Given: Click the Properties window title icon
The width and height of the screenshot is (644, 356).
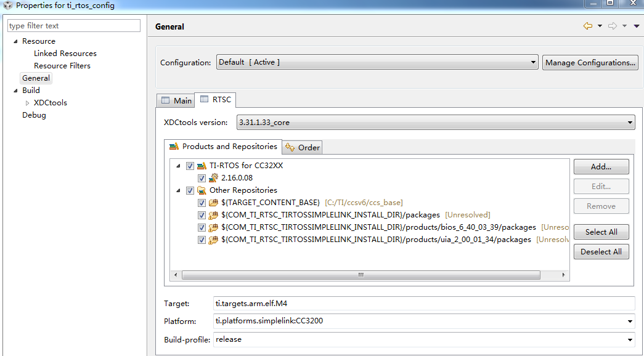Looking at the screenshot, I should pos(8,6).
